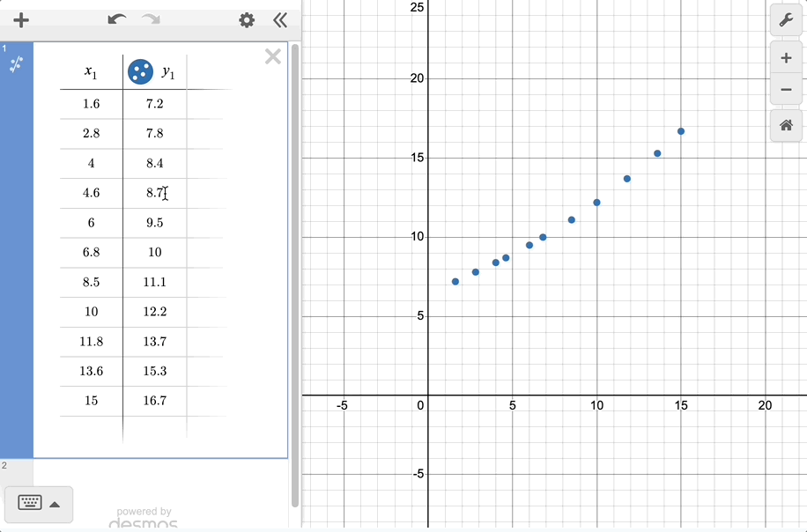Undo the last action
The image size is (807, 532).
(x=116, y=20)
